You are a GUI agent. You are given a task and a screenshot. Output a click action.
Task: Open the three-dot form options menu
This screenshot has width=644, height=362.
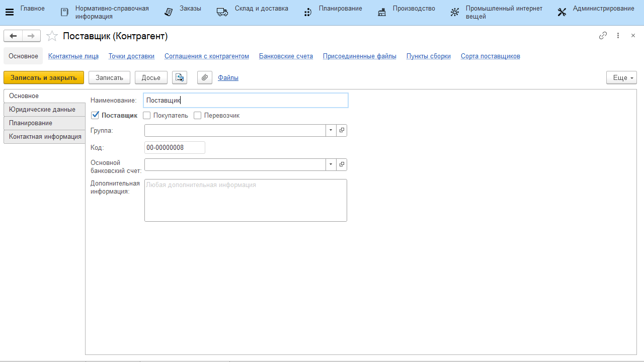click(x=618, y=36)
